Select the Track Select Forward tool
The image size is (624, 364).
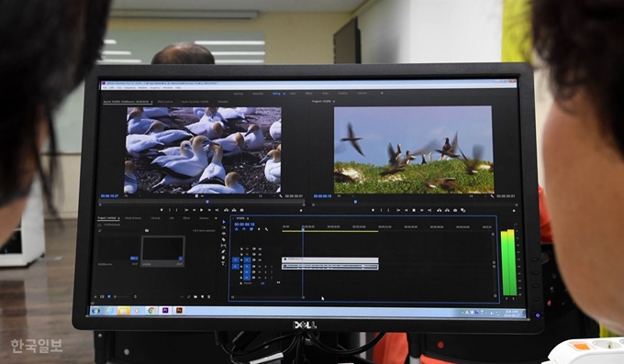224,227
